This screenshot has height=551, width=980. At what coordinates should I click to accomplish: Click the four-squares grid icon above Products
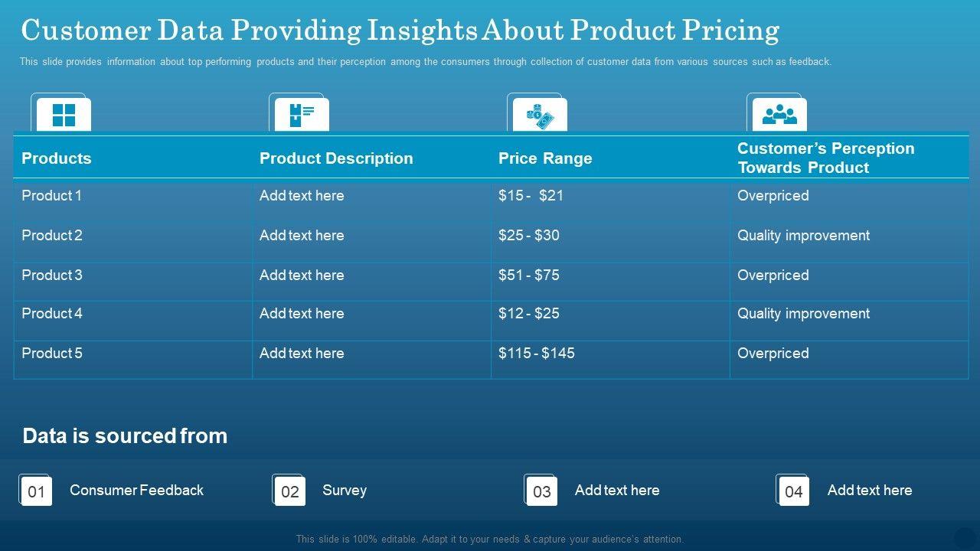coord(64,115)
